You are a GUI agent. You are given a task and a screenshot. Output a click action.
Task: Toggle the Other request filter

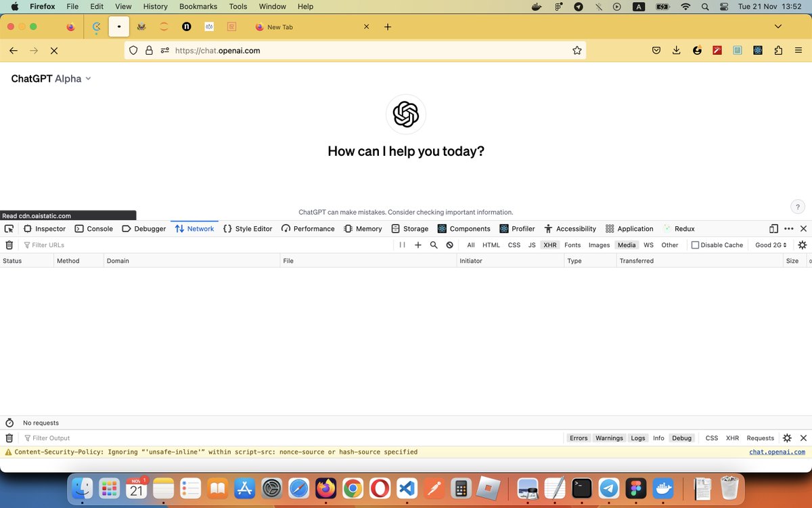(670, 245)
